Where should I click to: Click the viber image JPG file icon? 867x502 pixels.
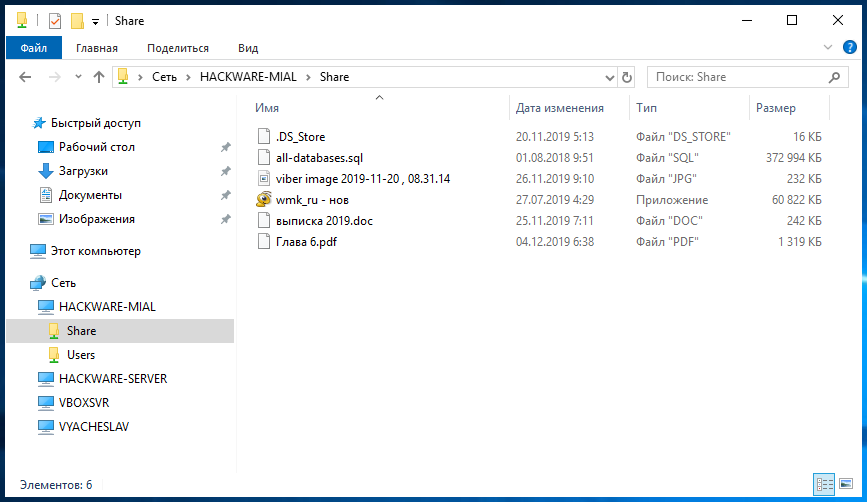tap(264, 178)
